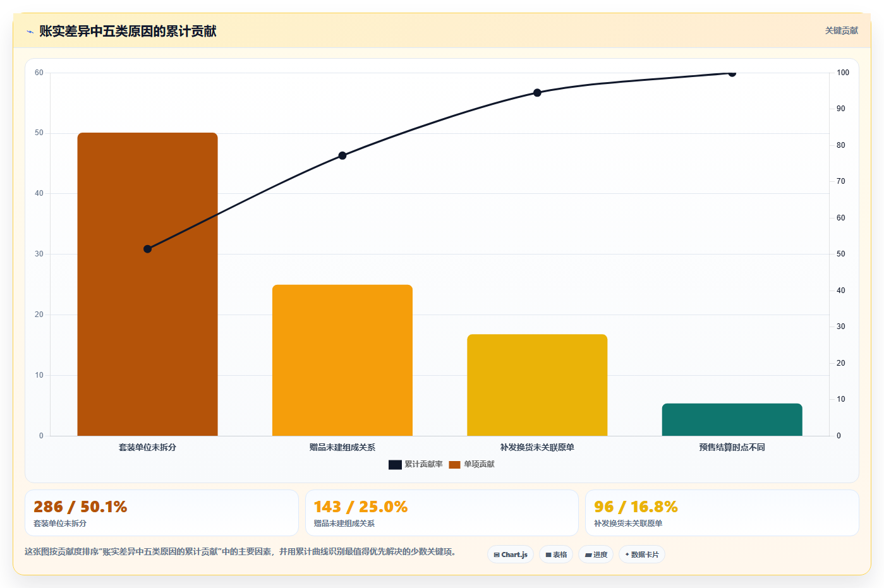Select the 数据卡片 tag chip
This screenshot has width=884, height=588.
point(642,555)
